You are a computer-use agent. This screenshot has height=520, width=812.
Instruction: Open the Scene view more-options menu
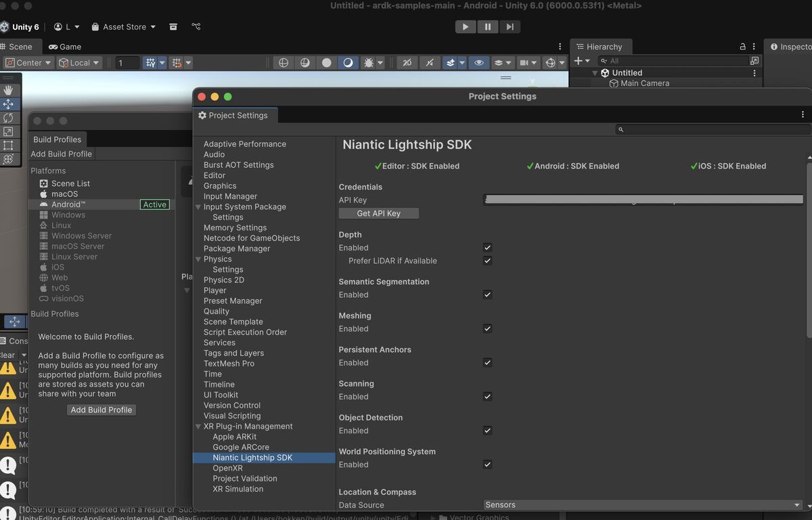(560, 47)
